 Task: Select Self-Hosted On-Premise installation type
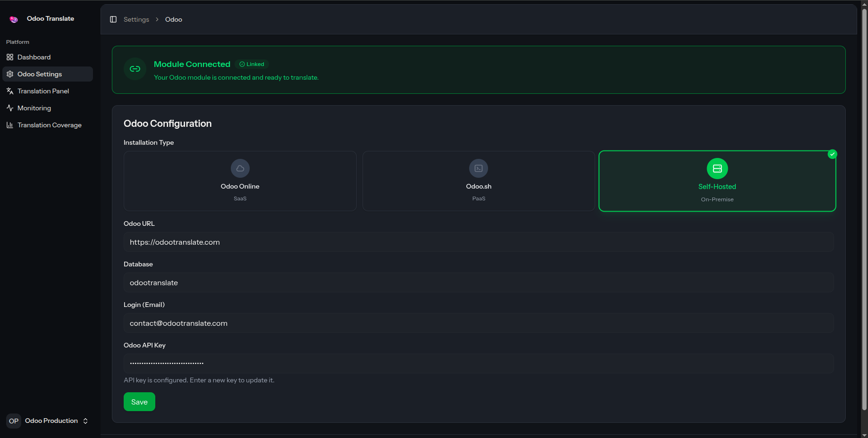tap(717, 181)
